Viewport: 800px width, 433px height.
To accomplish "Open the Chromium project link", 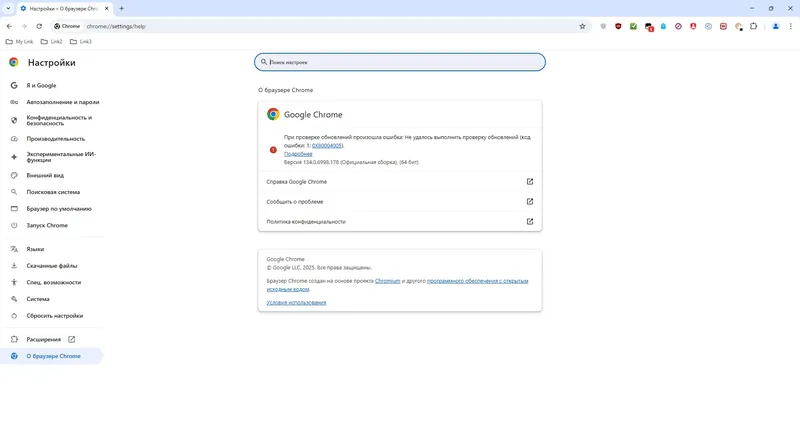I will coord(387,281).
